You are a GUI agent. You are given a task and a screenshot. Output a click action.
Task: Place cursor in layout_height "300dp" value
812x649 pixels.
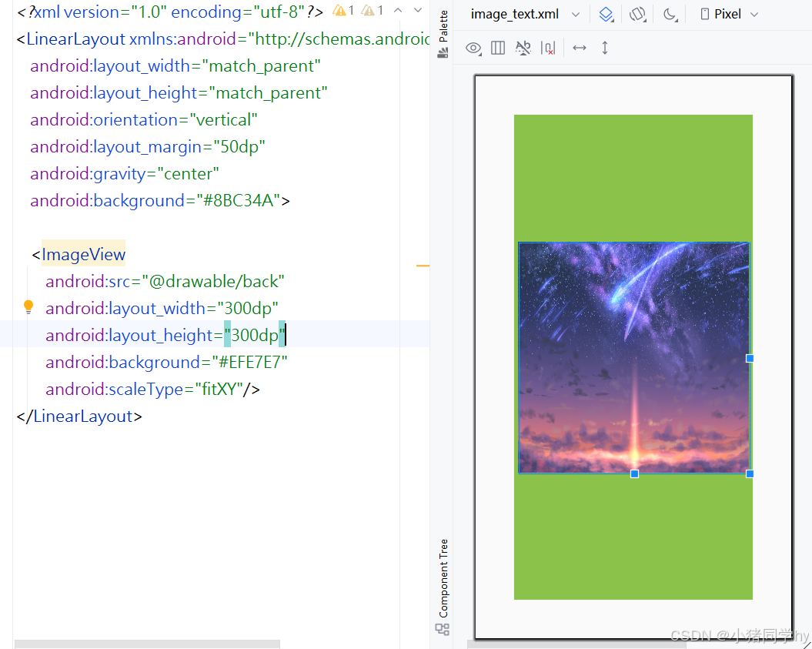[x=254, y=335]
